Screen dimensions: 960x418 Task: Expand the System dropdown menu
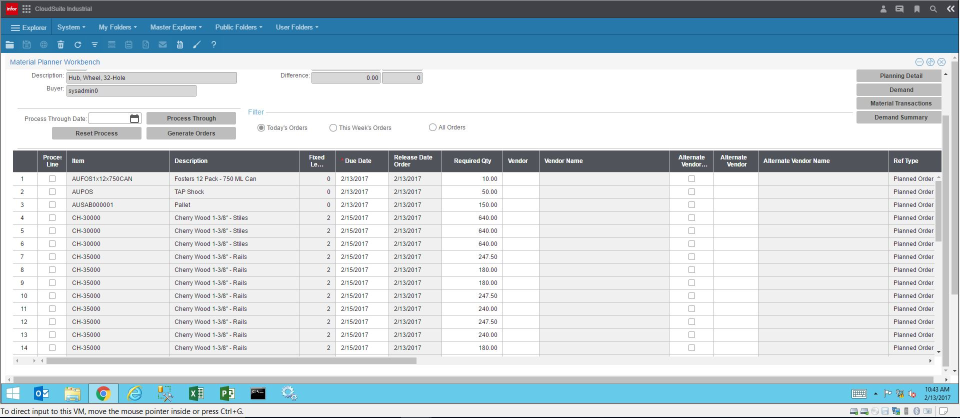[71, 27]
